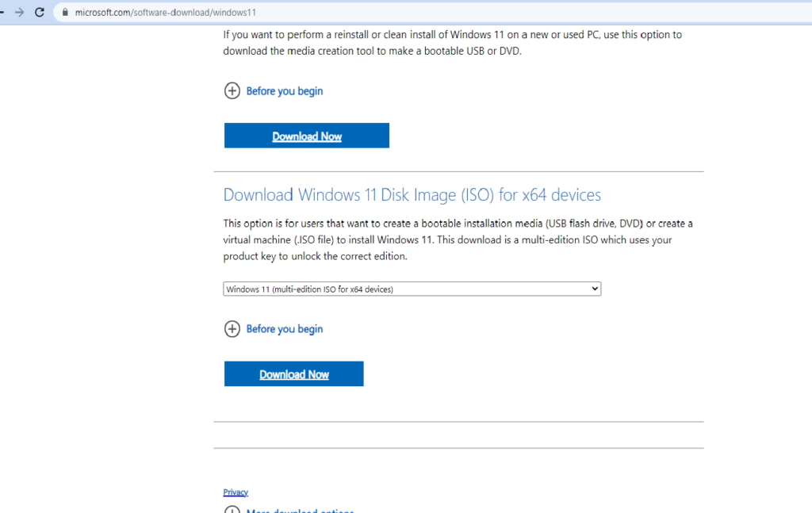The height and width of the screenshot is (513, 812).
Task: Open the Privacy link
Action: point(236,492)
